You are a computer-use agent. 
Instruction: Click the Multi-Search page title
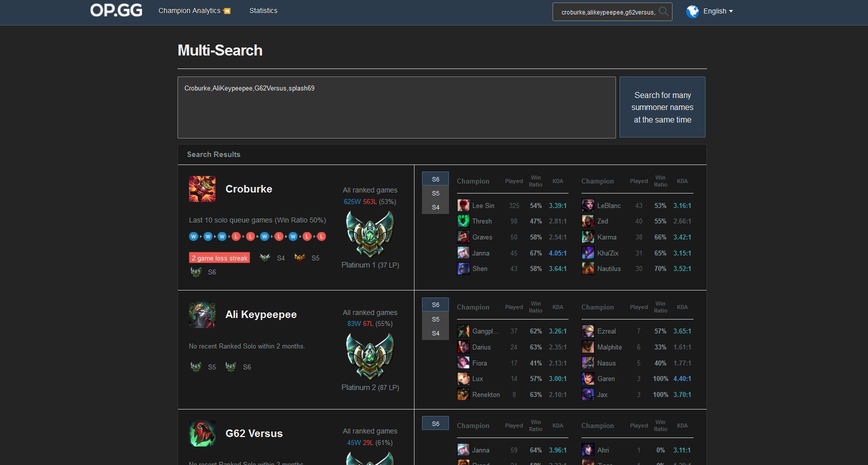tap(220, 50)
